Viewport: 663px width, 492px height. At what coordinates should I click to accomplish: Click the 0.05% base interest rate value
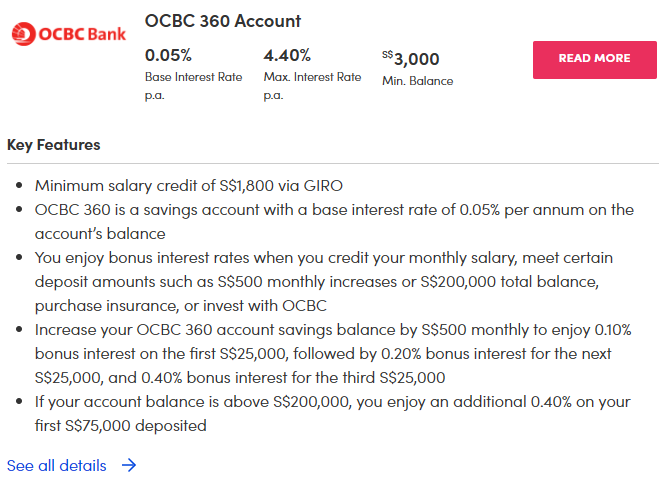pyautogui.click(x=168, y=55)
